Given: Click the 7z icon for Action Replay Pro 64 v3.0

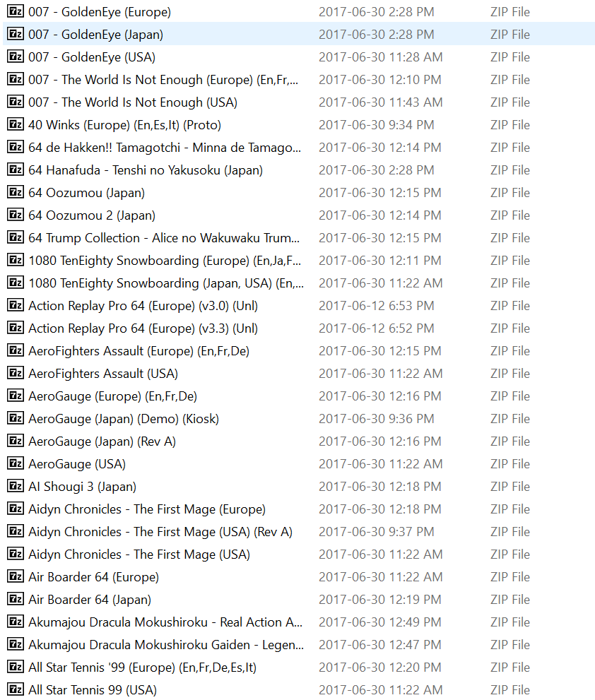Looking at the screenshot, I should [x=16, y=305].
